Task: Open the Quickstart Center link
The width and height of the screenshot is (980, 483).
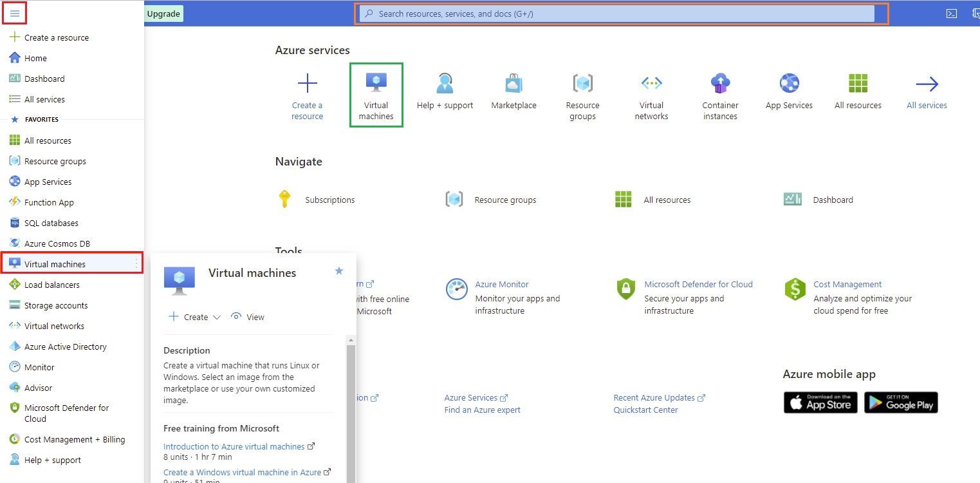Action: click(645, 410)
